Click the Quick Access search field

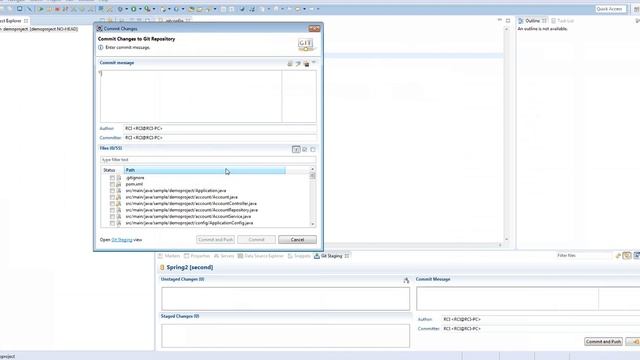(x=610, y=9)
